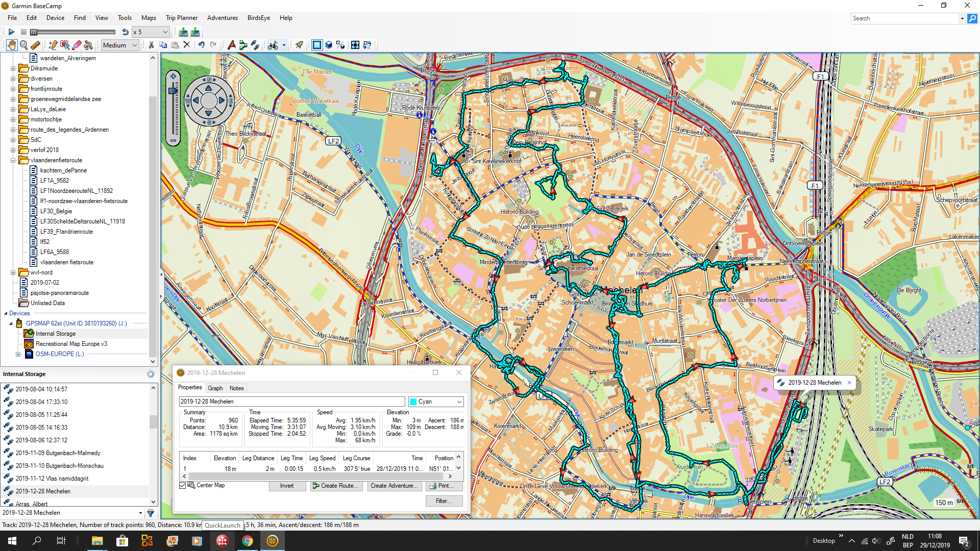Open the Device menu
The height and width of the screenshot is (551, 980).
click(55, 18)
